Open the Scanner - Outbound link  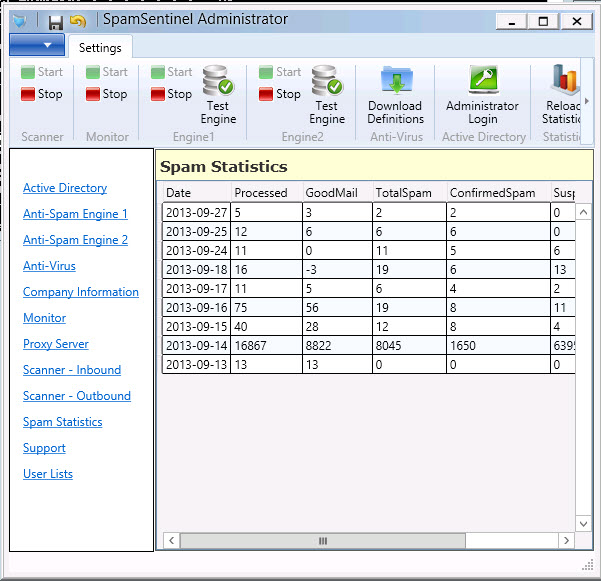[x=77, y=396]
